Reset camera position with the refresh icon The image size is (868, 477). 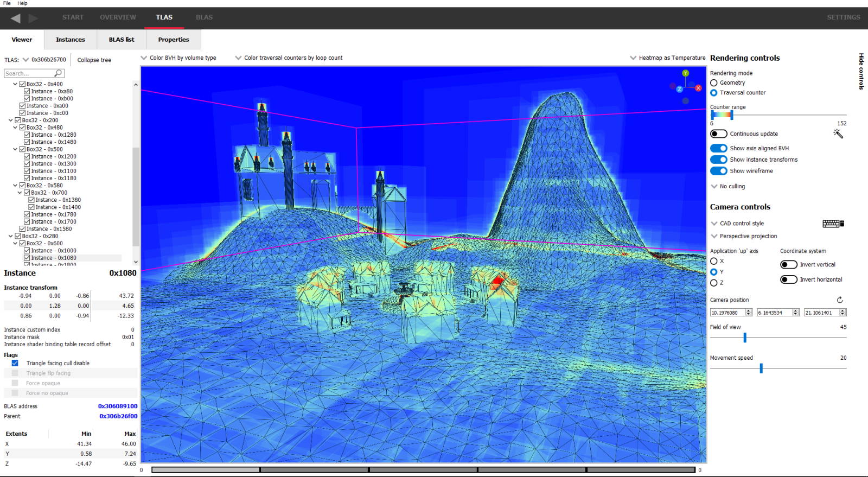(x=839, y=300)
